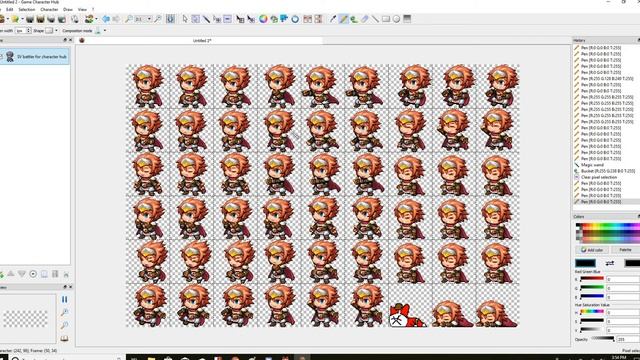Open the Character menu
This screenshot has height=360, width=640.
coord(49,9)
